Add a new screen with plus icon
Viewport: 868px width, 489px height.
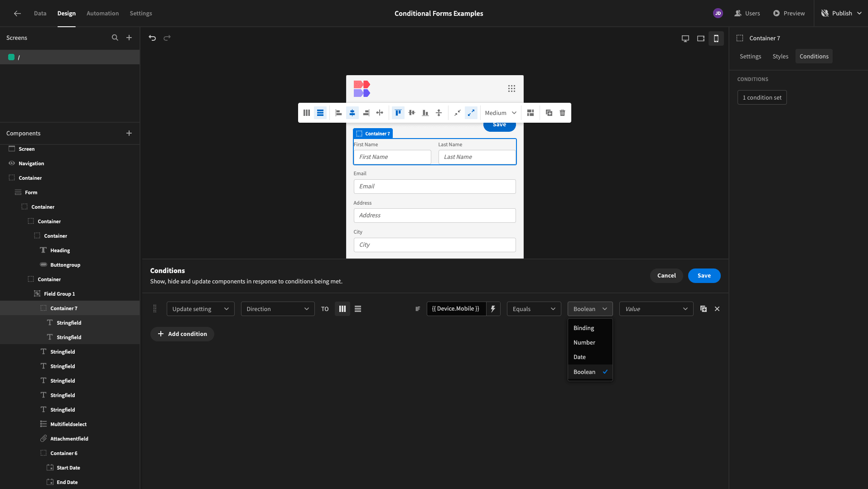click(x=129, y=38)
